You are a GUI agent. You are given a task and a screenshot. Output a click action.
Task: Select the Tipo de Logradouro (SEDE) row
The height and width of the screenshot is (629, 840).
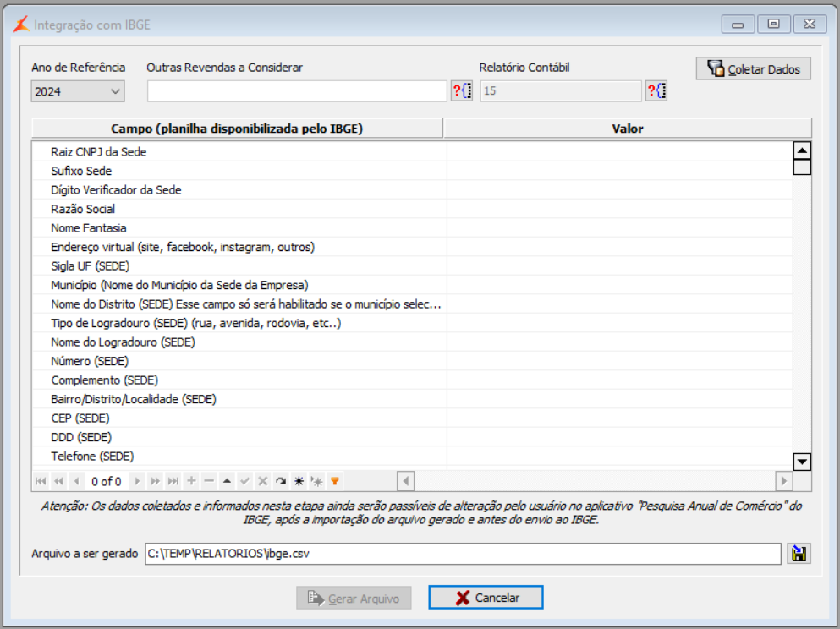412,323
